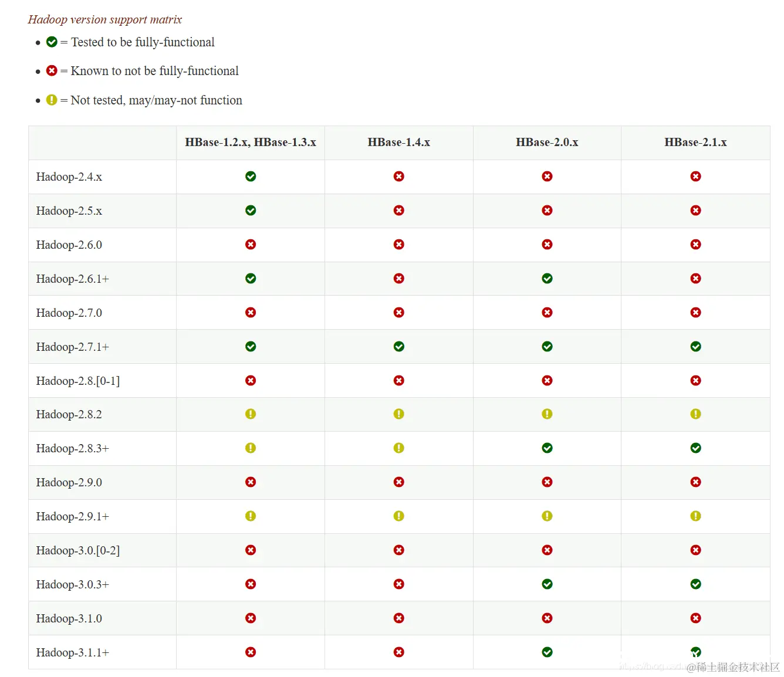Click cross icon for Hadoop-3.1.0 under HBase-1.4.x

pyautogui.click(x=399, y=618)
